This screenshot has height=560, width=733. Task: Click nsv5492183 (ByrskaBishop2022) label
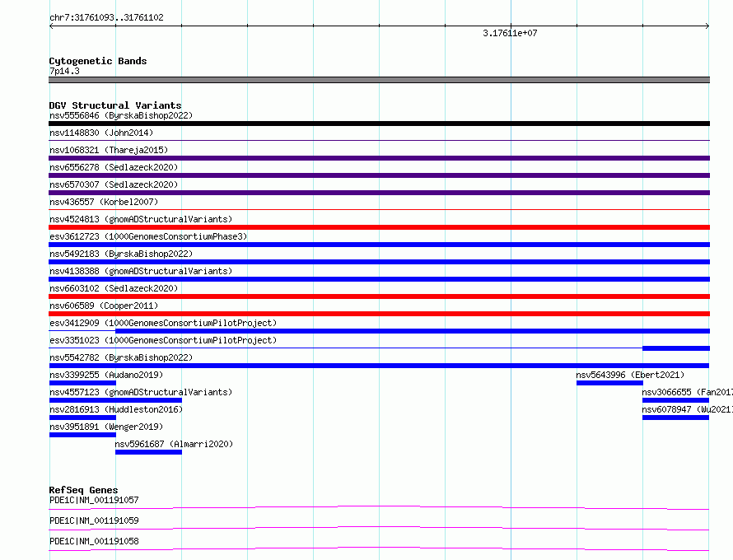click(120, 254)
